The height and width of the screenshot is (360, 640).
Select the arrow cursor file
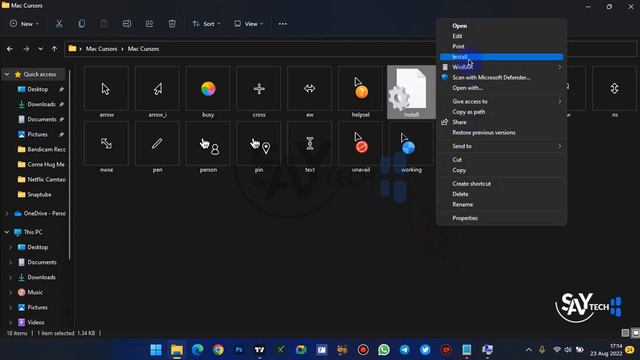pyautogui.click(x=106, y=93)
